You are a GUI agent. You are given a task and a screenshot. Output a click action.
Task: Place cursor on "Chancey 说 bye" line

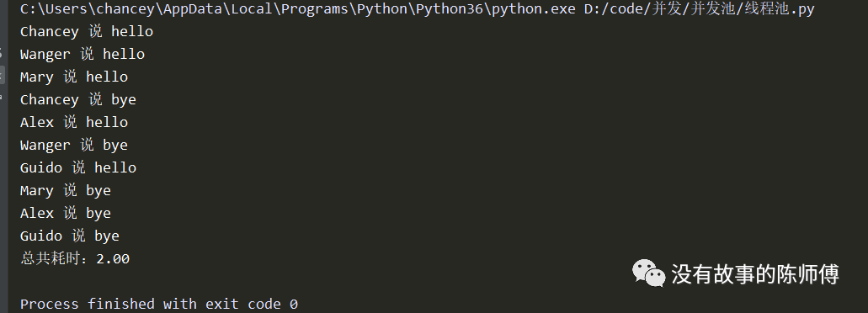(78, 99)
